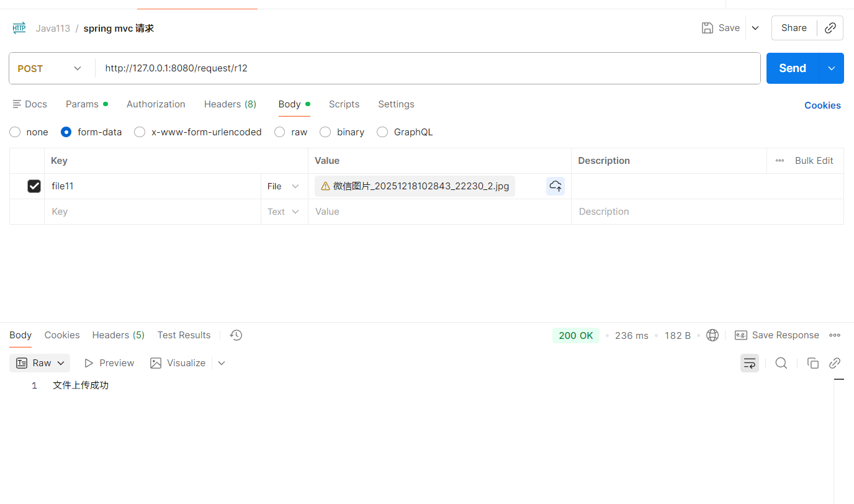This screenshot has width=854, height=504.
Task: Open the Test Results tab
Action: click(184, 335)
